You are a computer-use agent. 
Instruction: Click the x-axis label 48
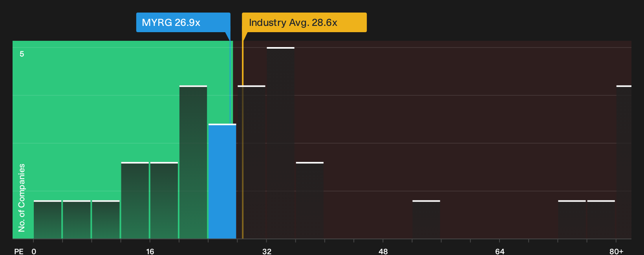tap(383, 251)
